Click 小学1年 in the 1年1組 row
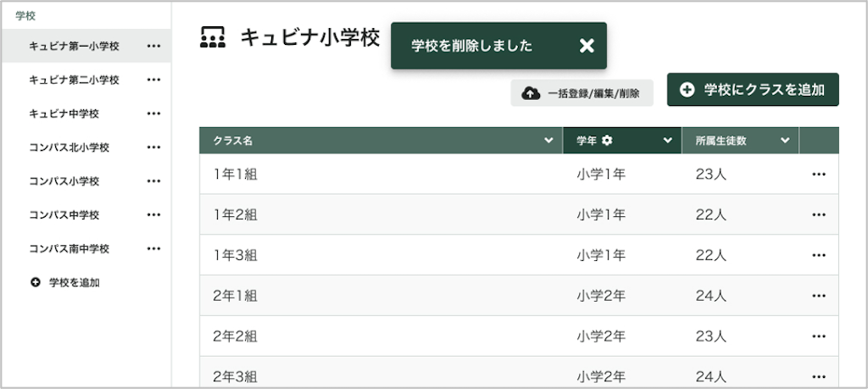868x389 pixels. 601,175
